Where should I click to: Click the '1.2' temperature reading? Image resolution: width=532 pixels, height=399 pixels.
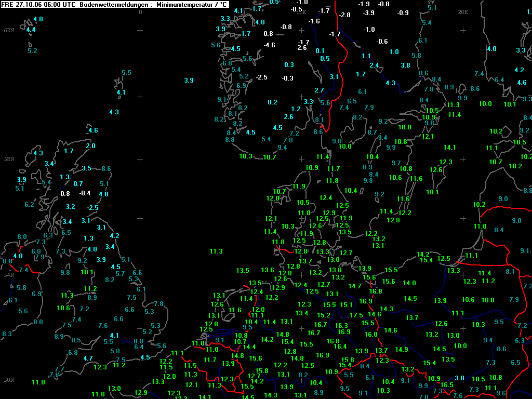[x=296, y=109]
